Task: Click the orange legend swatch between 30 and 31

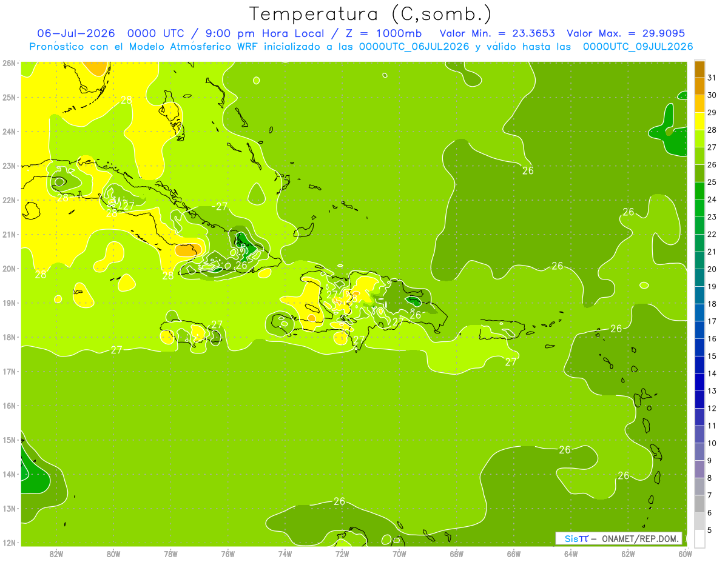Action: 699,87
